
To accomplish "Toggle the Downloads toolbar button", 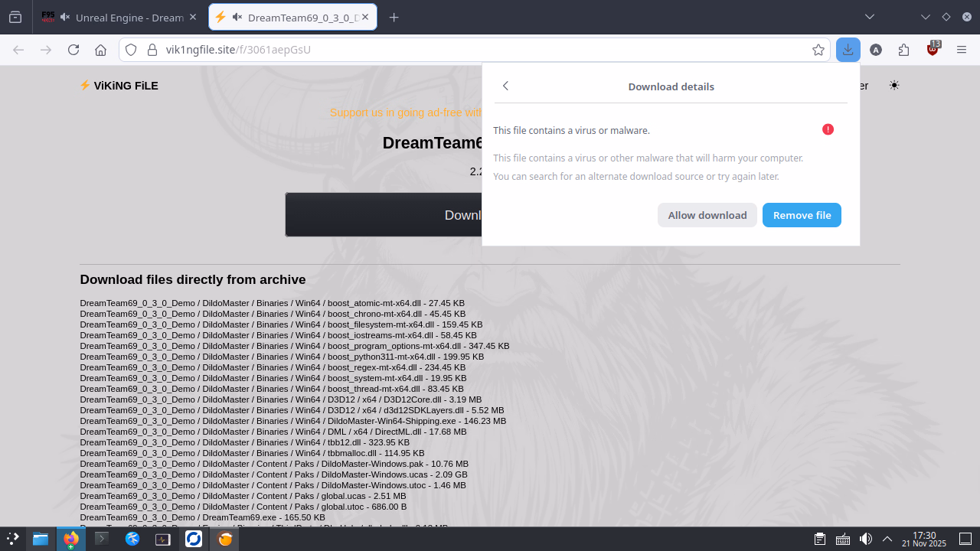I will 848,50.
